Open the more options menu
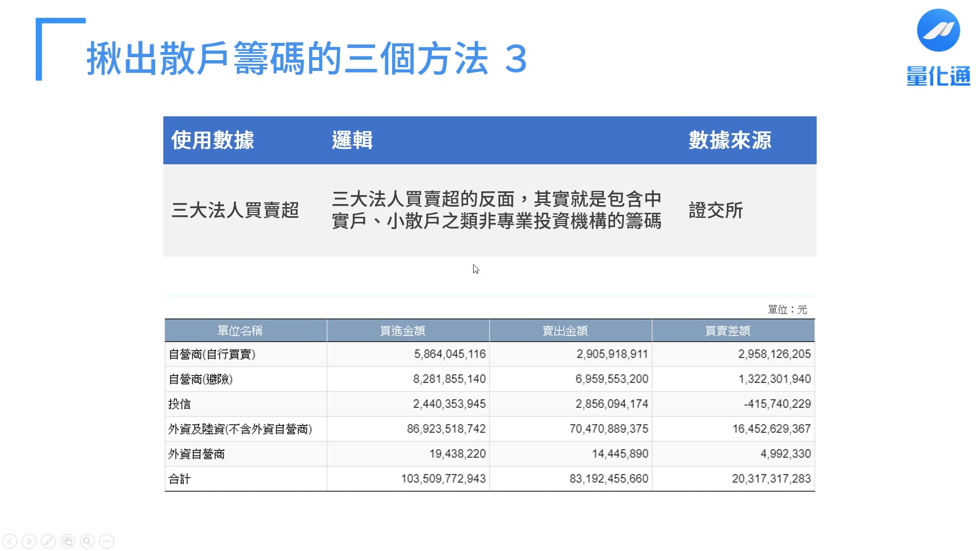The image size is (980, 551). (x=107, y=541)
